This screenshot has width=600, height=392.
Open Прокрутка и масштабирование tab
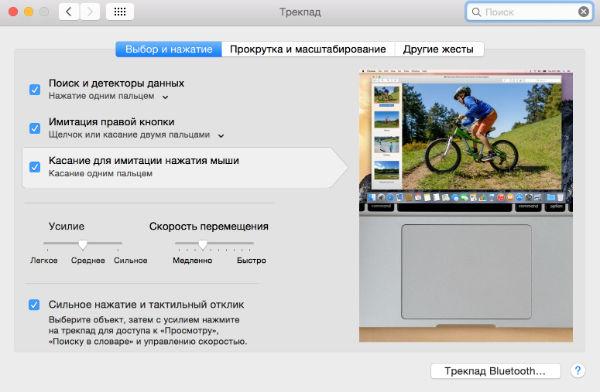point(308,49)
